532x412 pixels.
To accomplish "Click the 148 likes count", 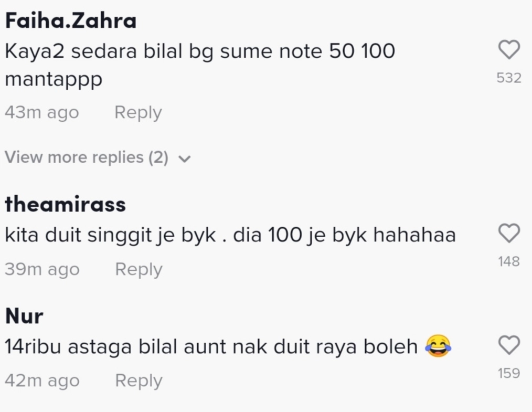I will click(x=509, y=261).
